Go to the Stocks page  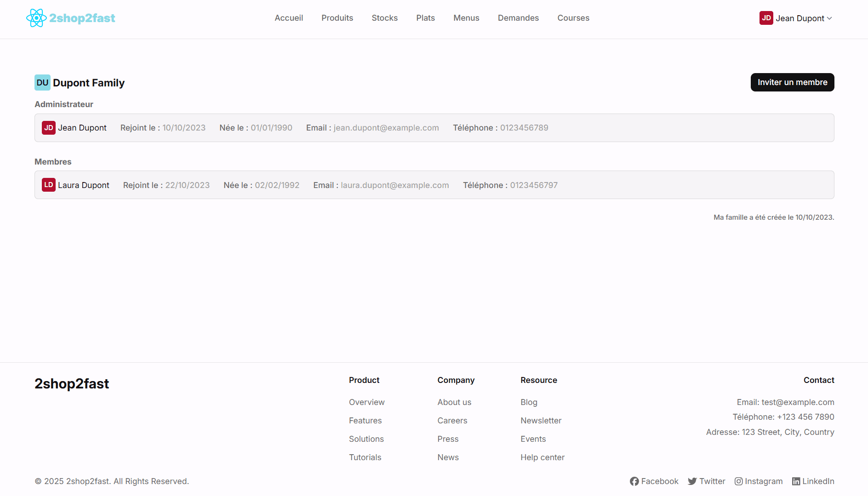(384, 18)
